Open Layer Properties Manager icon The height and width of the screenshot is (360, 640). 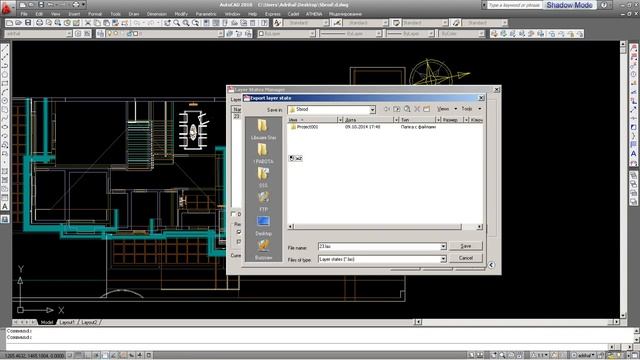[x=100, y=34]
